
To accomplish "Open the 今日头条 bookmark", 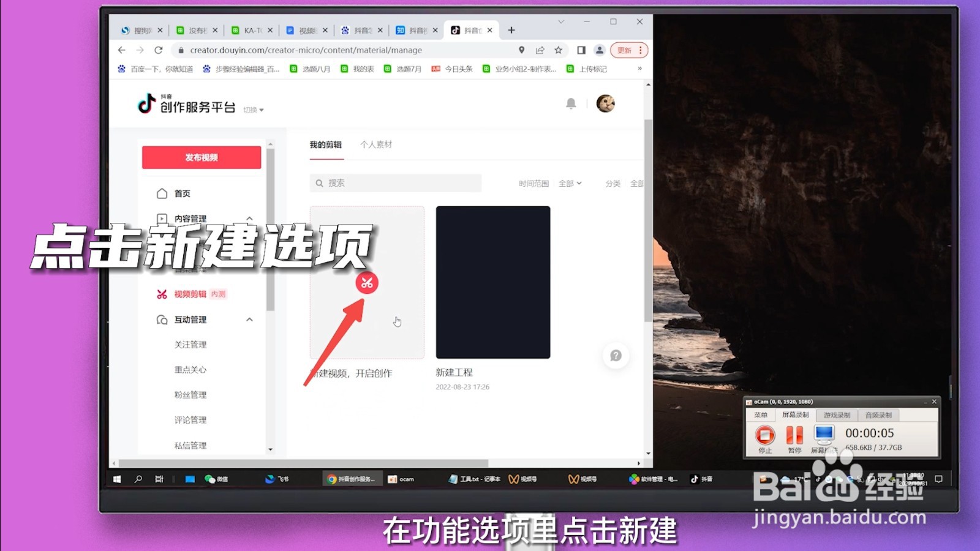I will tap(452, 69).
